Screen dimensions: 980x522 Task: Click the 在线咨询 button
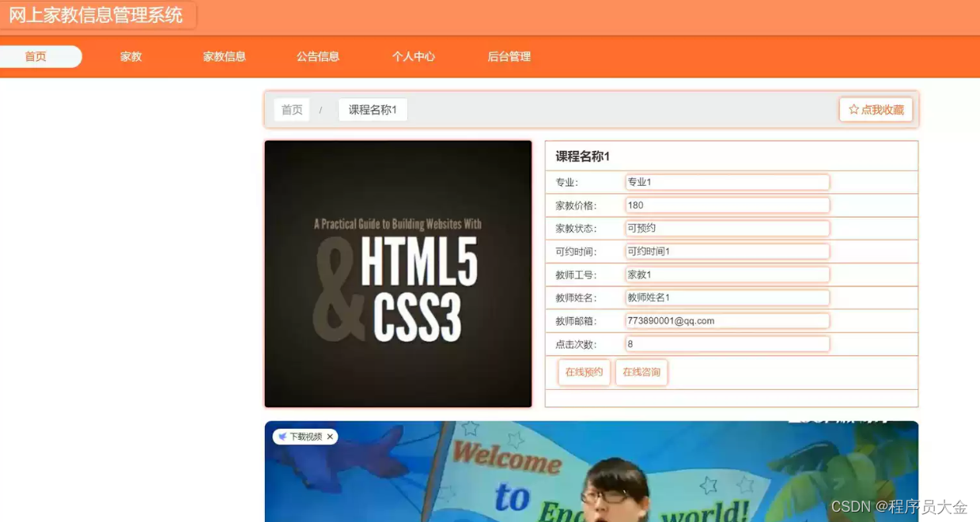pos(641,372)
